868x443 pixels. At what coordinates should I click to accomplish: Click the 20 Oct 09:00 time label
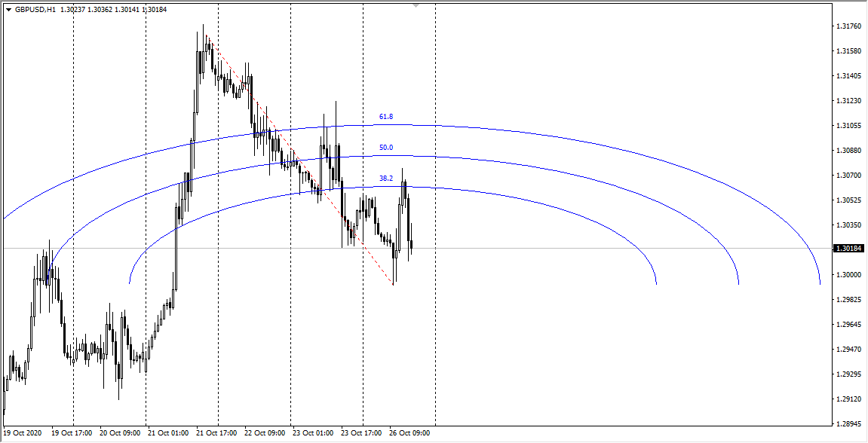(x=119, y=434)
